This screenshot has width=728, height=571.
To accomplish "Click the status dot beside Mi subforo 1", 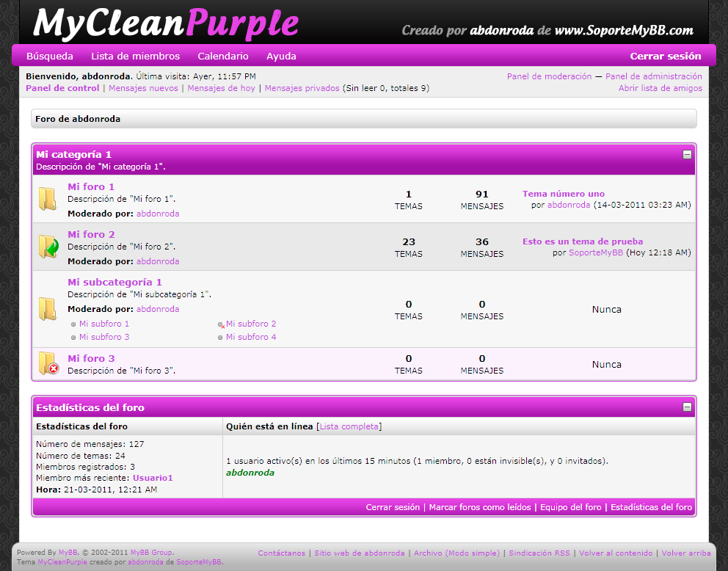I will pyautogui.click(x=73, y=324).
